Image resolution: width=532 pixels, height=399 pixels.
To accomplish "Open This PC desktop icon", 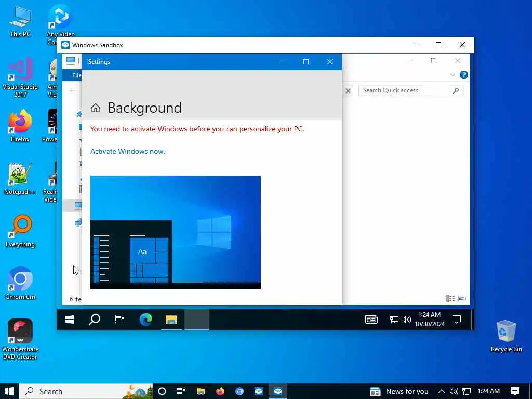I will tap(20, 21).
